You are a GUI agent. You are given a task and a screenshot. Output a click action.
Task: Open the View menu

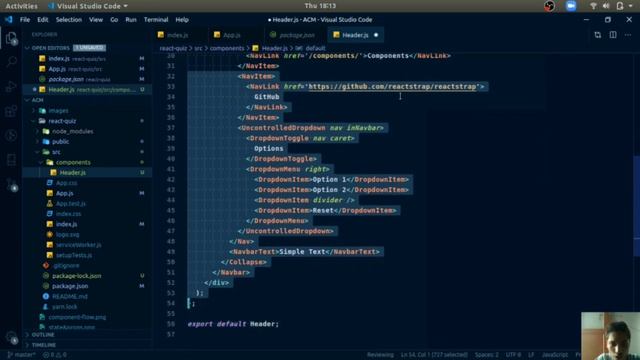click(x=96, y=20)
